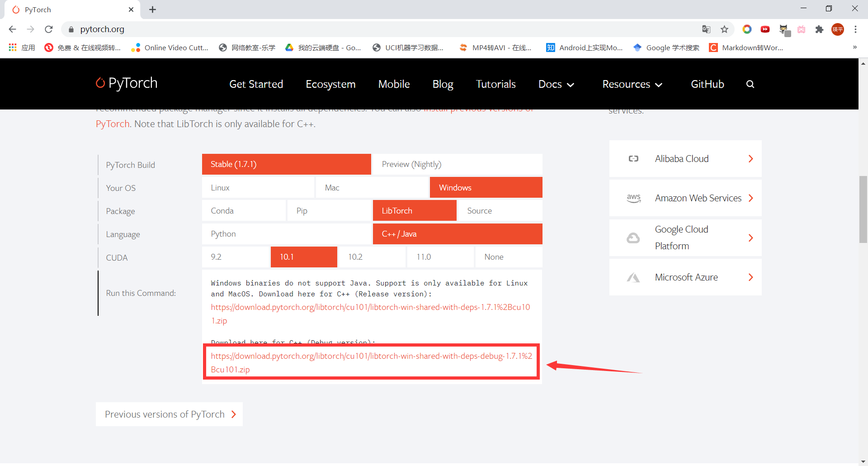Open Tutorials in the nav
868x466 pixels.
495,84
